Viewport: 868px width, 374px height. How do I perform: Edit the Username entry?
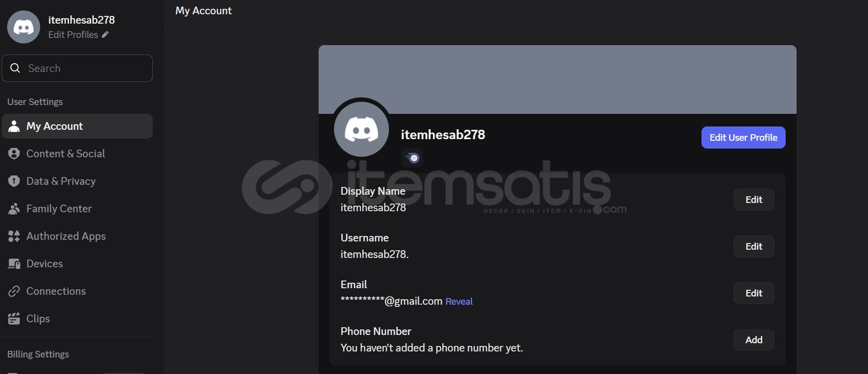click(754, 246)
